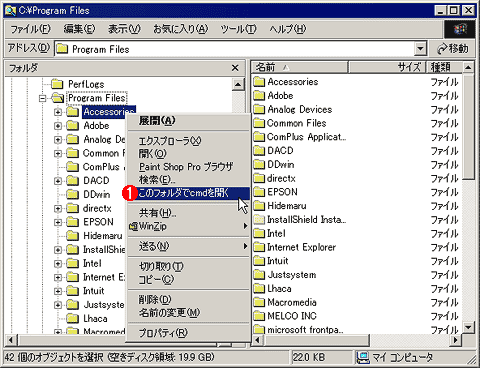Screen dimensions: 480x368
Task: Select the Lhaca folder icon in file list
Action: pyautogui.click(x=259, y=289)
